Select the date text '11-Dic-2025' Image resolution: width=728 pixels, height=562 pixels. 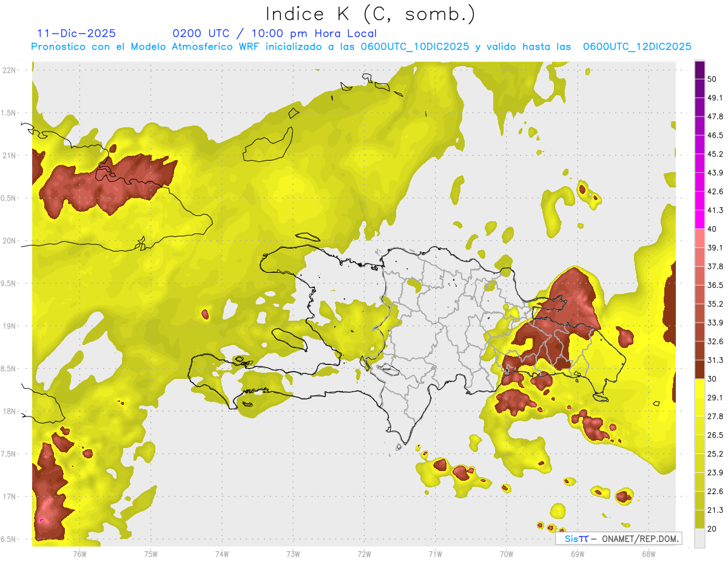point(76,33)
